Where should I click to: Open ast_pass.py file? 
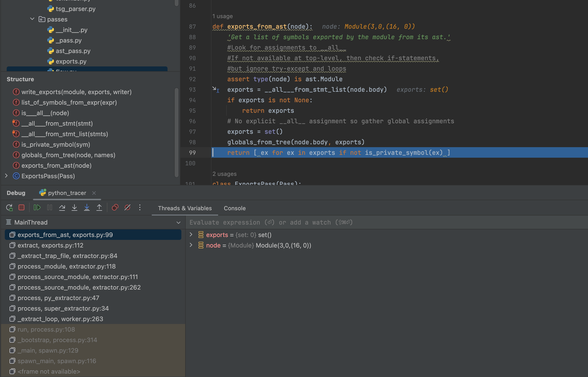[73, 51]
